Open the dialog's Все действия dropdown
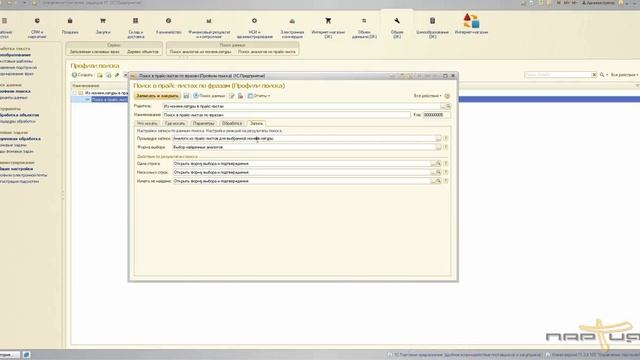Screen dimensions: 640x360 click(427, 96)
